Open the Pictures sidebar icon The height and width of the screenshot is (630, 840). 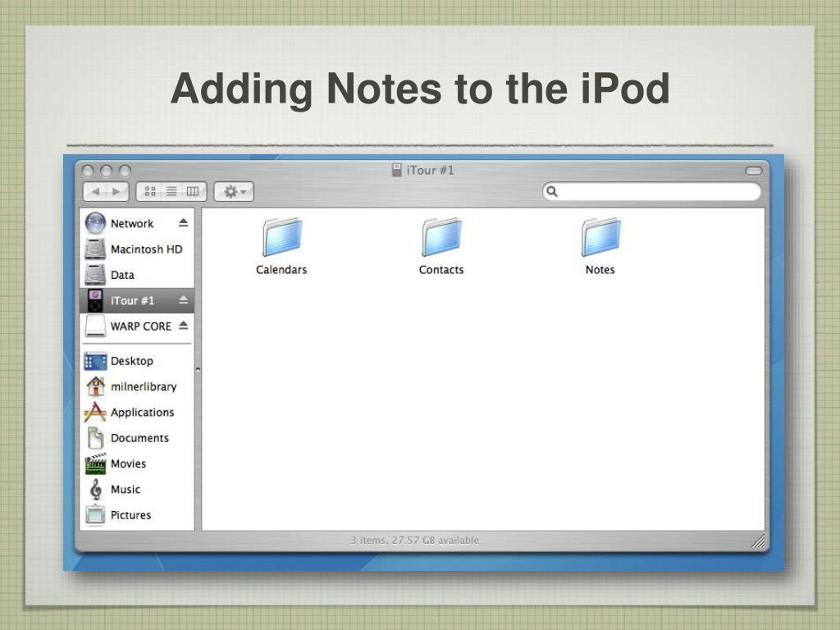(95, 514)
